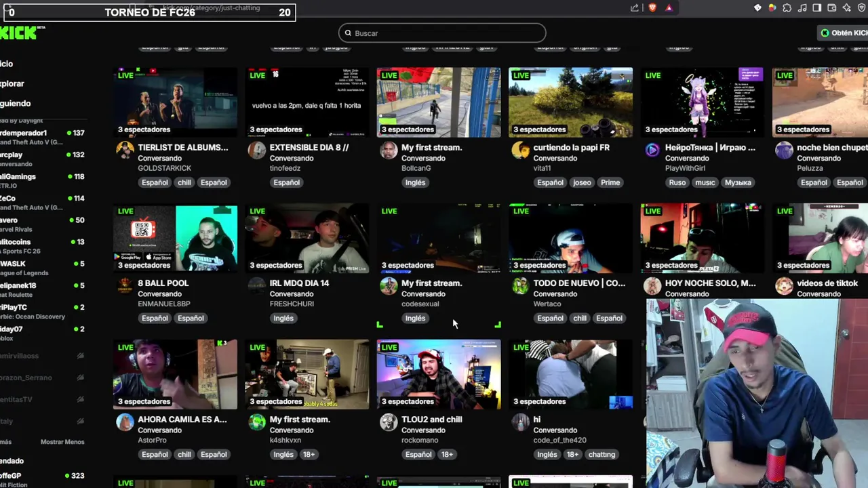Click Prime tag under vita11 stream
Viewport: 868px width, 488px height.
click(610, 182)
